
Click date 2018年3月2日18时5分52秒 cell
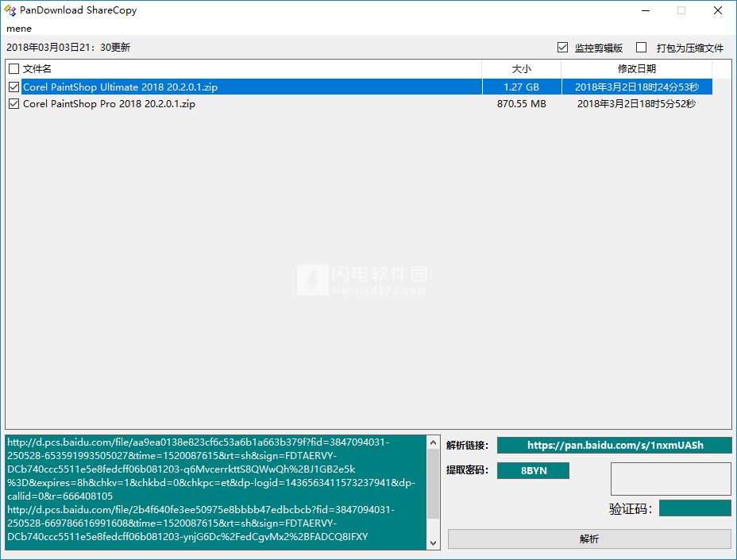point(637,104)
